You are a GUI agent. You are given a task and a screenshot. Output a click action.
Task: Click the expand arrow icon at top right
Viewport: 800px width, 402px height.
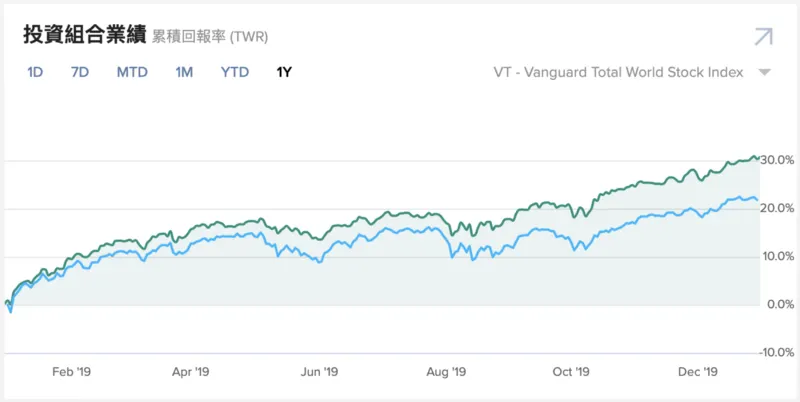tap(763, 37)
